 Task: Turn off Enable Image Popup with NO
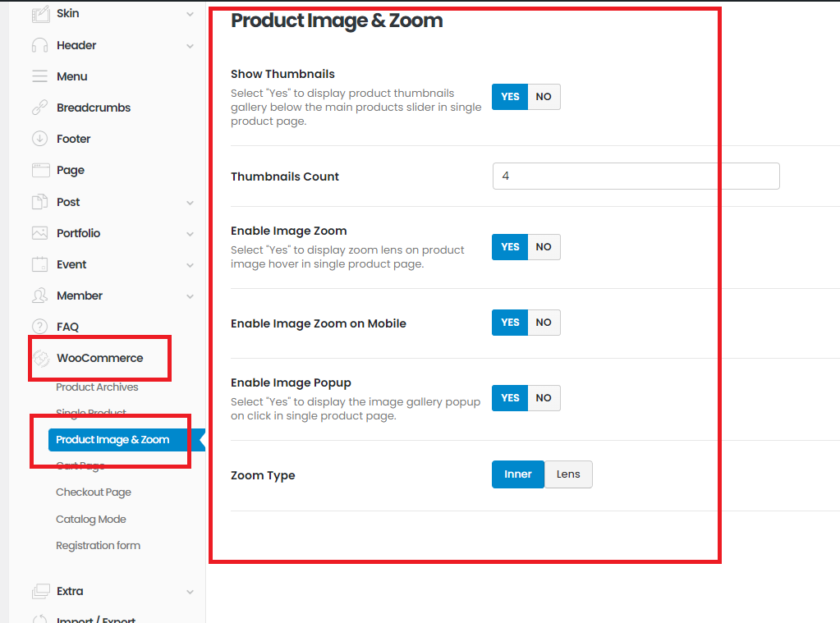(544, 398)
